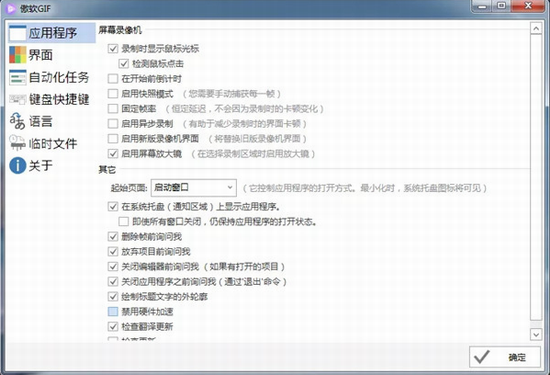Check 即使所有窗口关闭 keep-open option
Image resolution: width=550 pixels, height=375 pixels.
coord(123,221)
